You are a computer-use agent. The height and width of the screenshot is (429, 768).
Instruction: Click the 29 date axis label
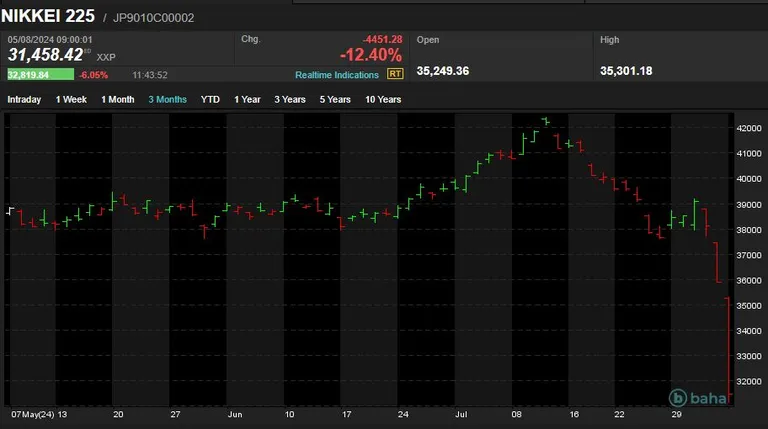[676, 414]
